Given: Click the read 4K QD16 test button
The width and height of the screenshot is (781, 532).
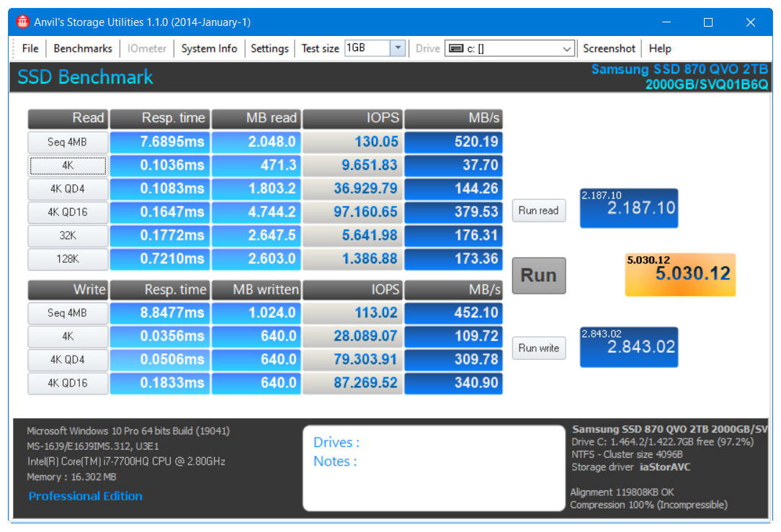Looking at the screenshot, I should click(x=68, y=212).
